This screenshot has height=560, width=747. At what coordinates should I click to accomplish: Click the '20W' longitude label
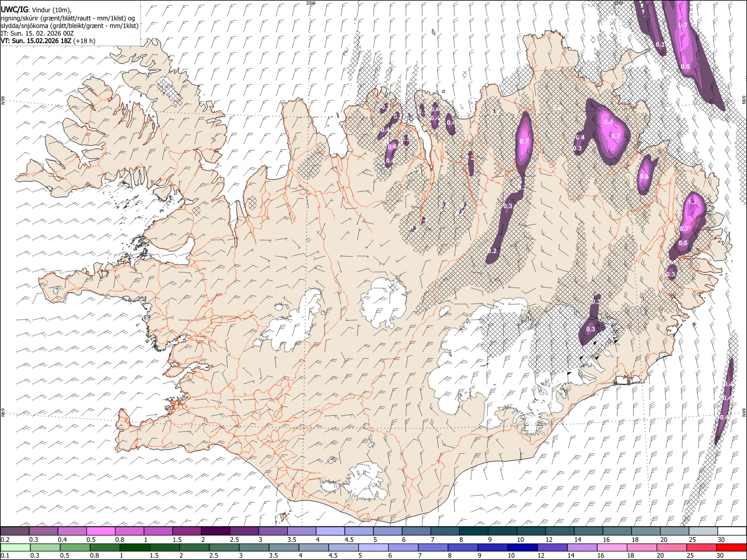[x=310, y=3]
